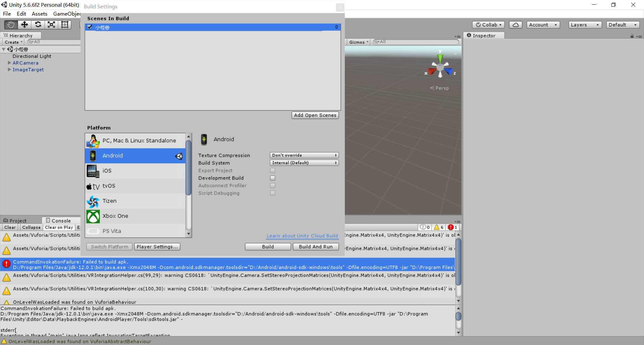644x345 pixels.
Task: Toggle Script Debugging checkbox
Action: tap(273, 193)
